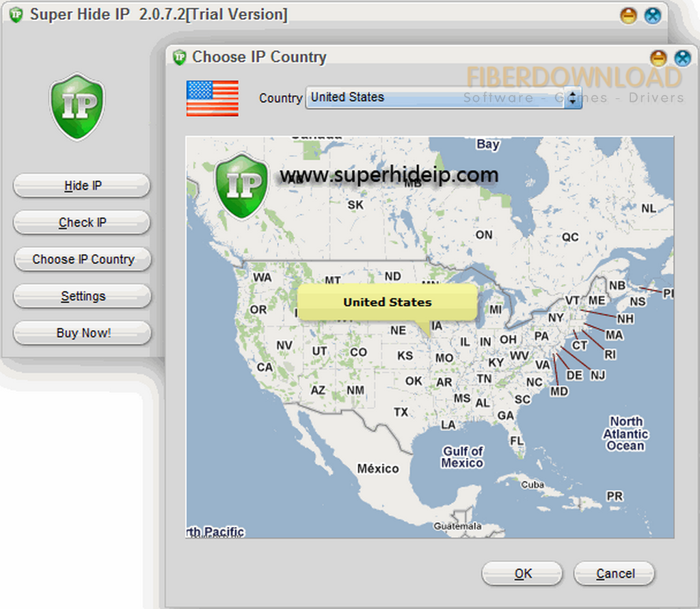
Task: Confirm with the OK button
Action: coord(522,573)
